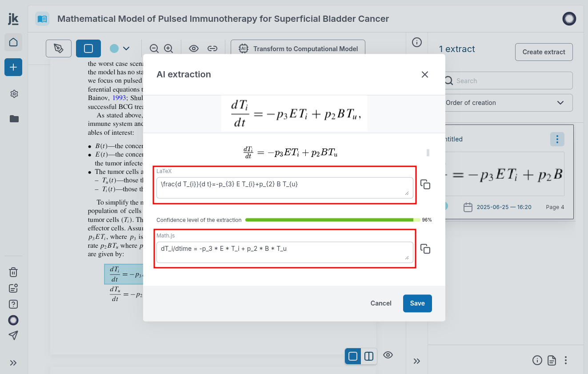Switch to single page view

point(353,356)
